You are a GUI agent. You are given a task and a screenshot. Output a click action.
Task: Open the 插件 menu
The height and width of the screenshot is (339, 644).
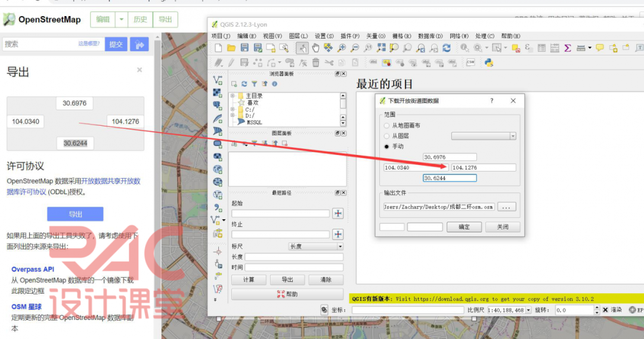point(350,36)
